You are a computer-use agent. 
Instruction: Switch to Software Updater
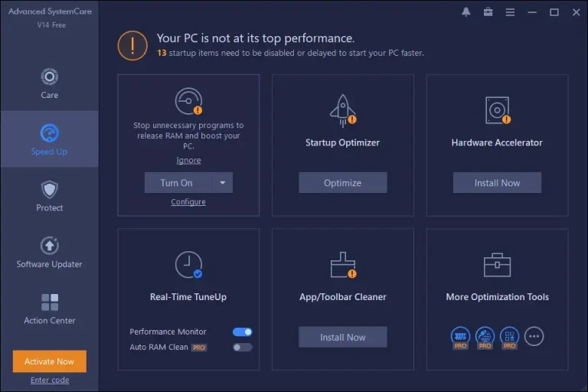[x=50, y=253]
